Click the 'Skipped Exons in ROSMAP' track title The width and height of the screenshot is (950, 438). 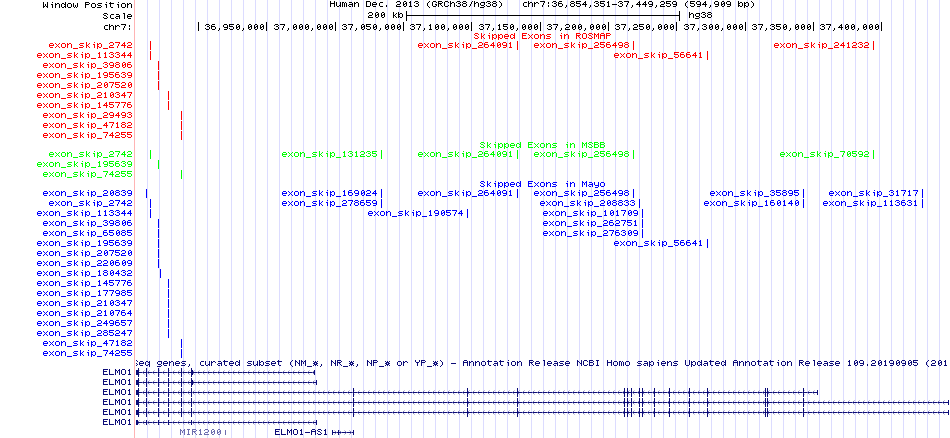540,36
